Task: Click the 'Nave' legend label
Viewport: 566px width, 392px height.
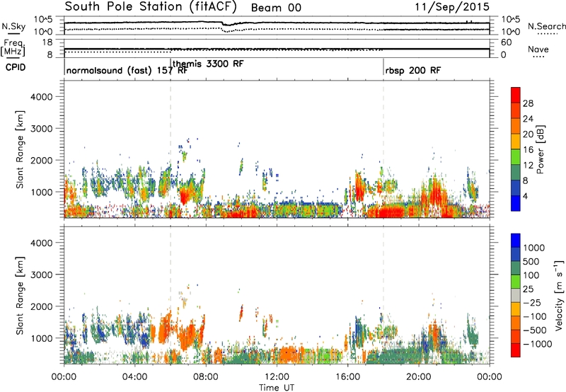Action: tap(538, 49)
